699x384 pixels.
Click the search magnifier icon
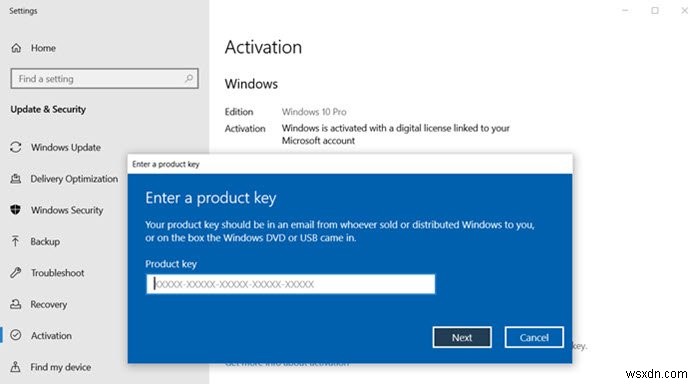tap(189, 78)
